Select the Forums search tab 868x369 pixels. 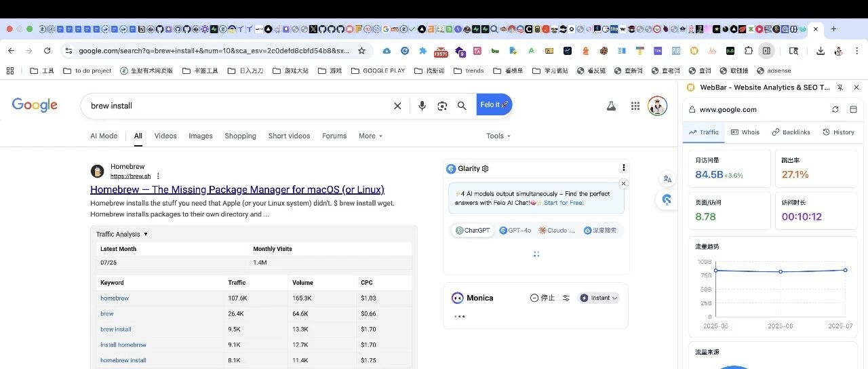coord(334,136)
